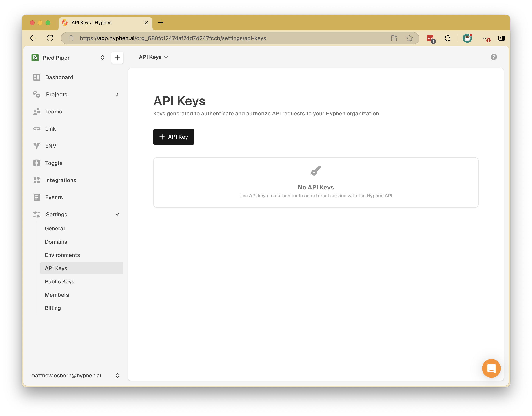The height and width of the screenshot is (416, 532).
Task: Select the API Keys | Hyphen browser tab
Action: pyautogui.click(x=105, y=23)
